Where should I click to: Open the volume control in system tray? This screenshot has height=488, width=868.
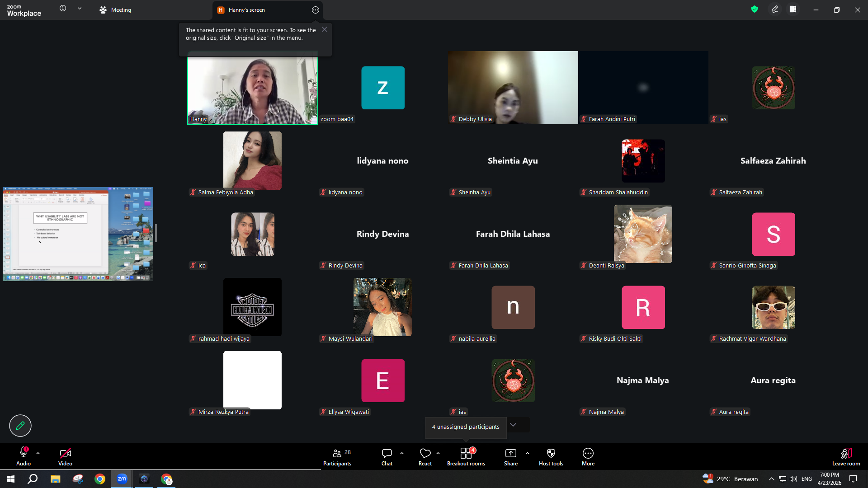click(x=793, y=479)
